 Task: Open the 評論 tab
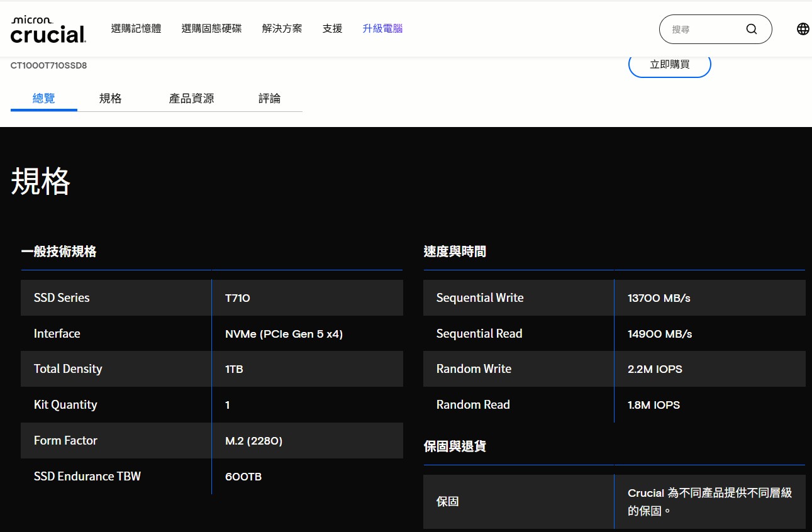click(x=269, y=98)
